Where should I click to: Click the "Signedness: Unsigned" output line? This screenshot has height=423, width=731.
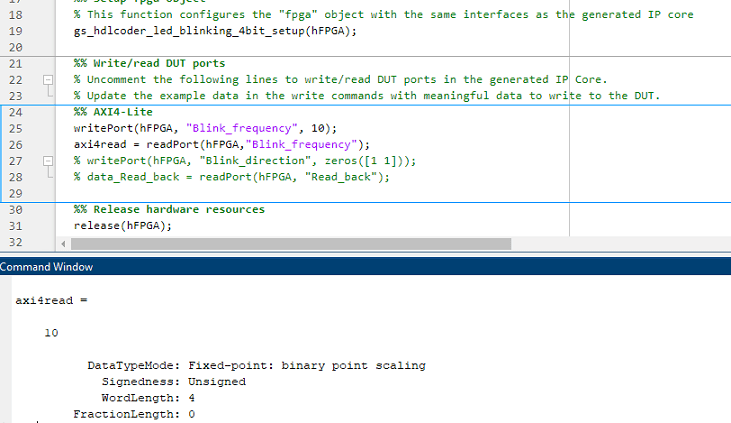(x=174, y=381)
